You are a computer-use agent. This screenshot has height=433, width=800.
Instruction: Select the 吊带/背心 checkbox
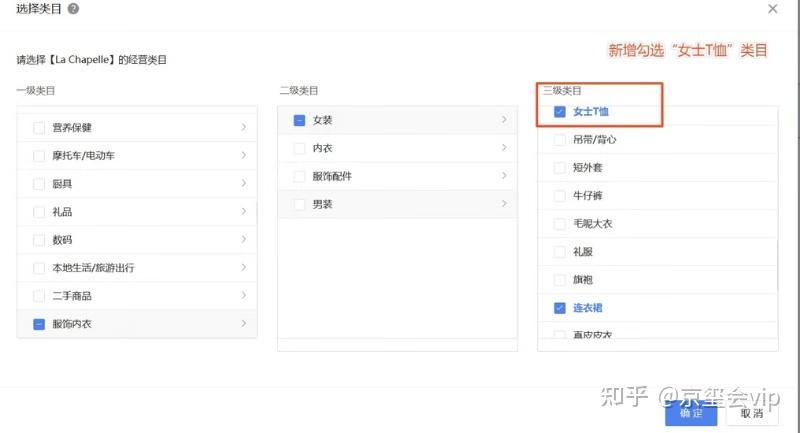[560, 140]
